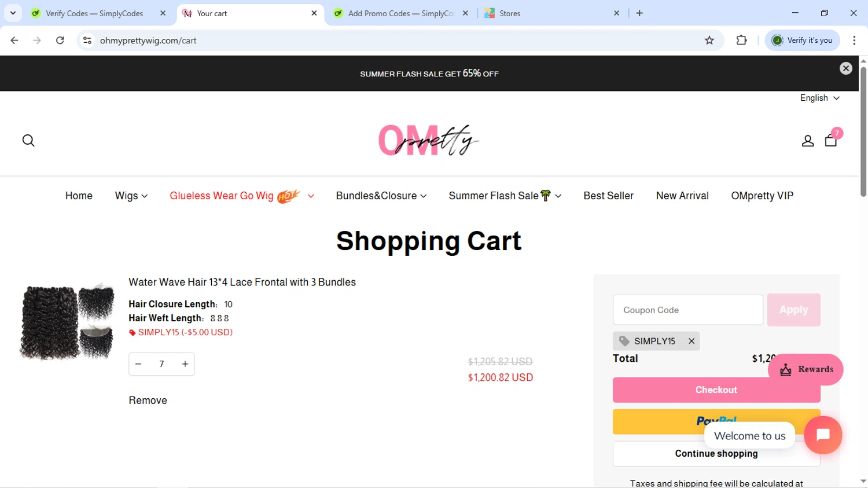The image size is (868, 488).
Task: Open the tab search dropdown arrow
Action: (x=13, y=13)
